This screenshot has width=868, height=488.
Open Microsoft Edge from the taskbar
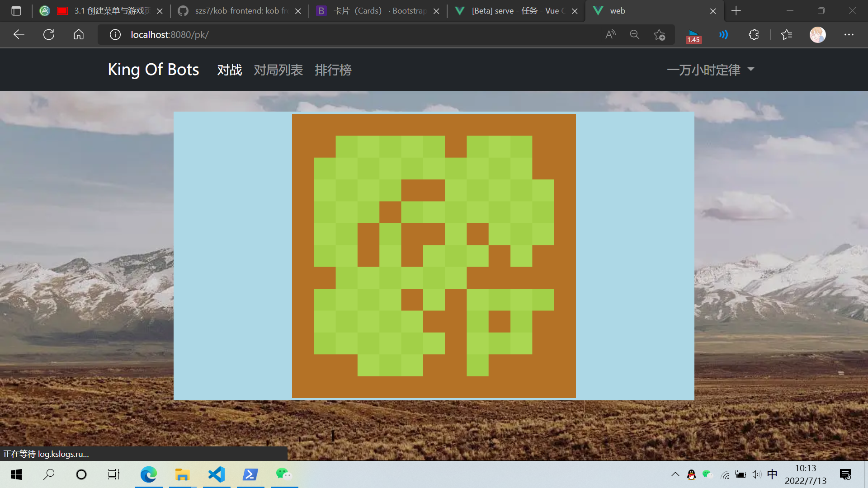pos(148,474)
